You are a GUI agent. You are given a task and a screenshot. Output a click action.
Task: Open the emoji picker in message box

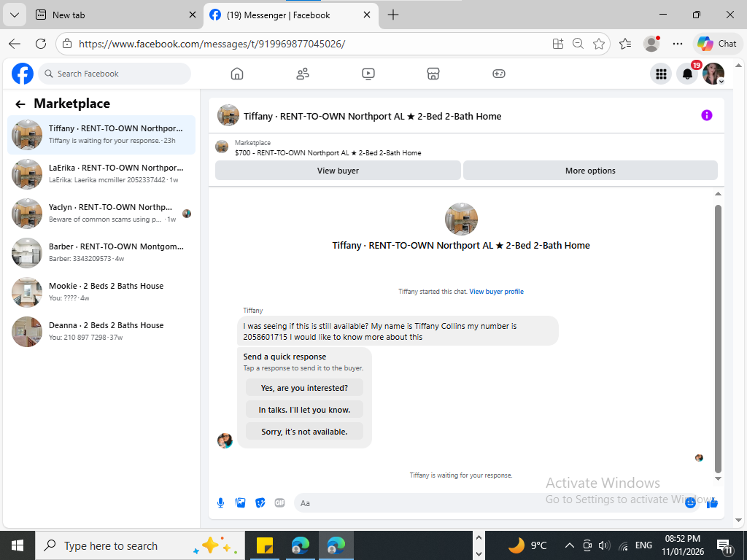click(690, 503)
